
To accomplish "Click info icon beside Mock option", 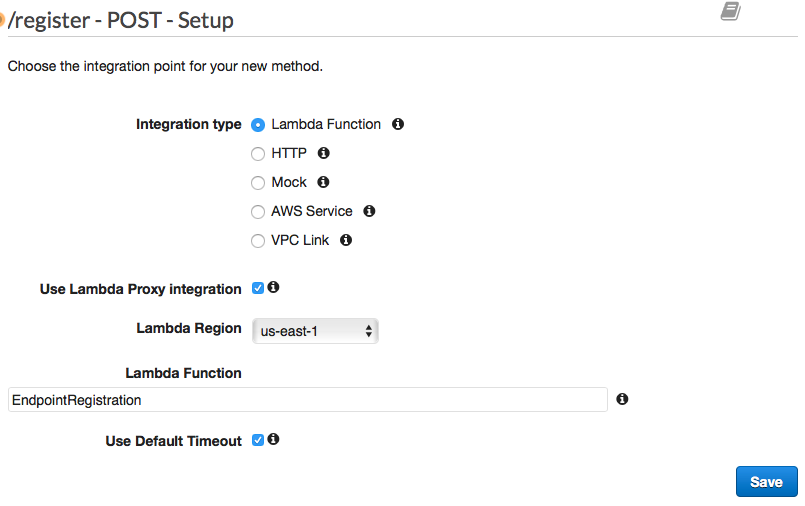I will (x=323, y=183).
